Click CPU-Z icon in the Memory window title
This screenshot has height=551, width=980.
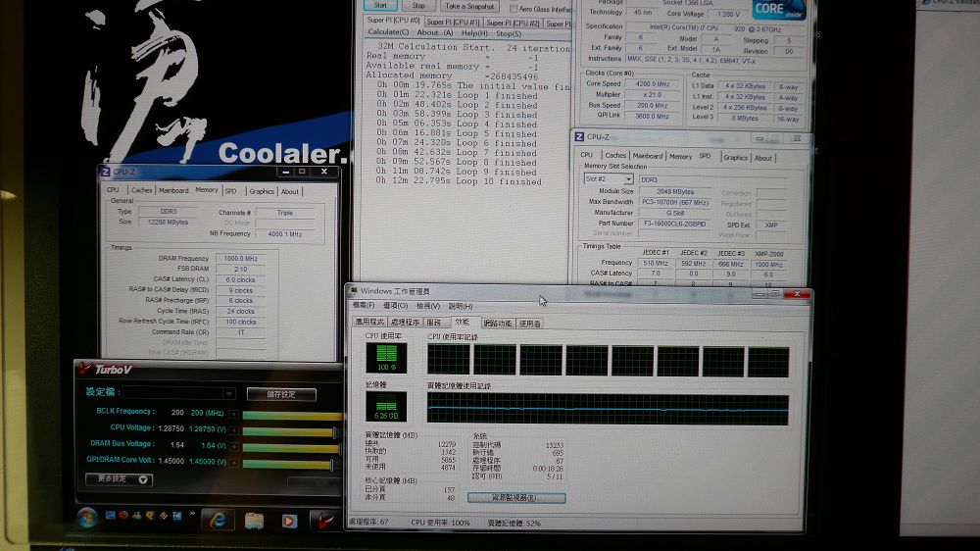(106, 172)
